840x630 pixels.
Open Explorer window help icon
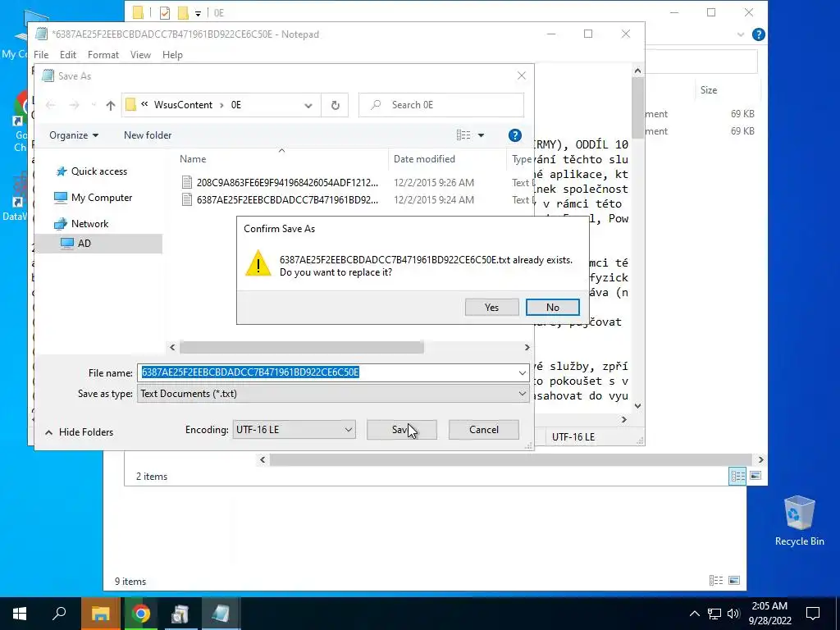click(x=759, y=34)
